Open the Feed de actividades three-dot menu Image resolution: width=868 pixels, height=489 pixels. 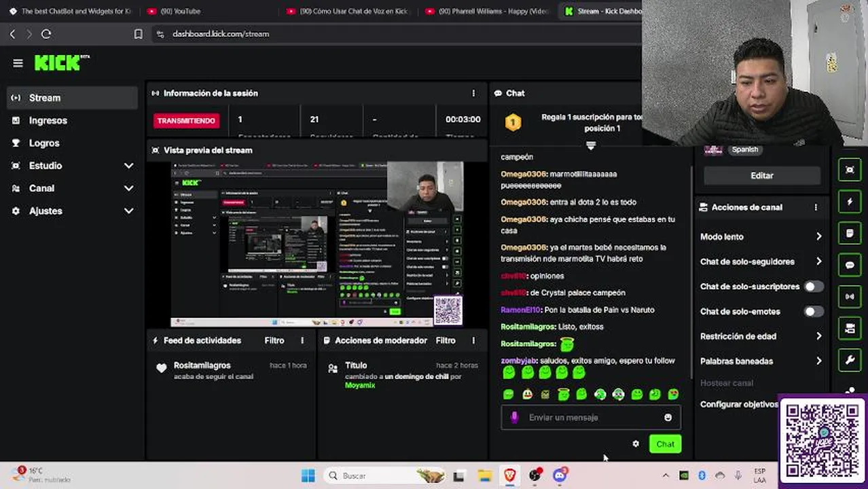click(302, 340)
